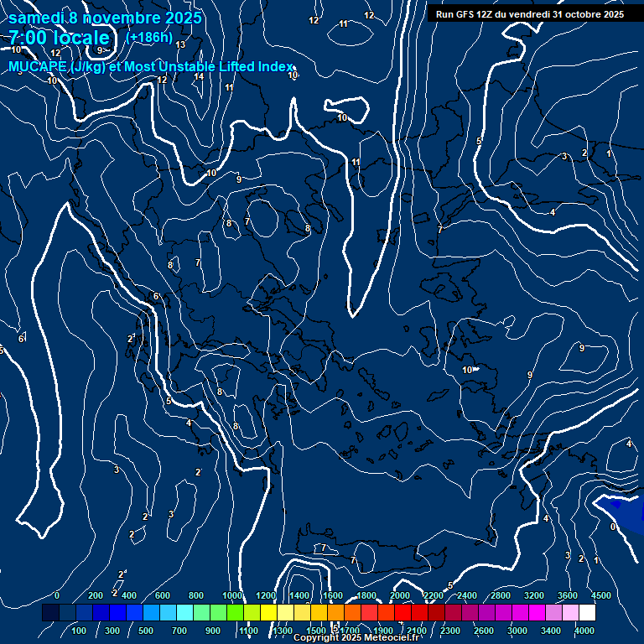Select the legend label '1400'
Image resolution: width=644 pixels, height=644 pixels.
tap(299, 595)
